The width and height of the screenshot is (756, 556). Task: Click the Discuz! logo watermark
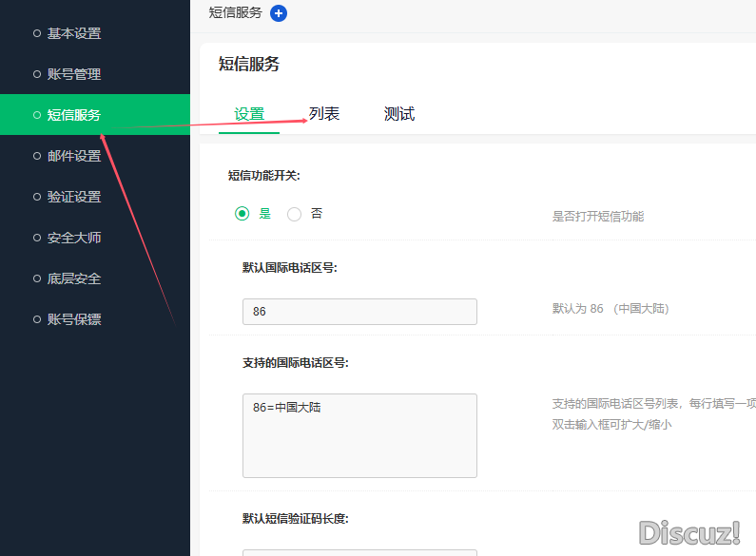[689, 532]
